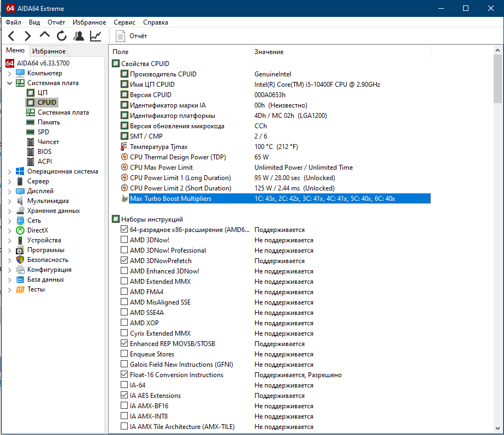Collapse the Системная плата tree node
The height and width of the screenshot is (435, 504).
(10, 83)
